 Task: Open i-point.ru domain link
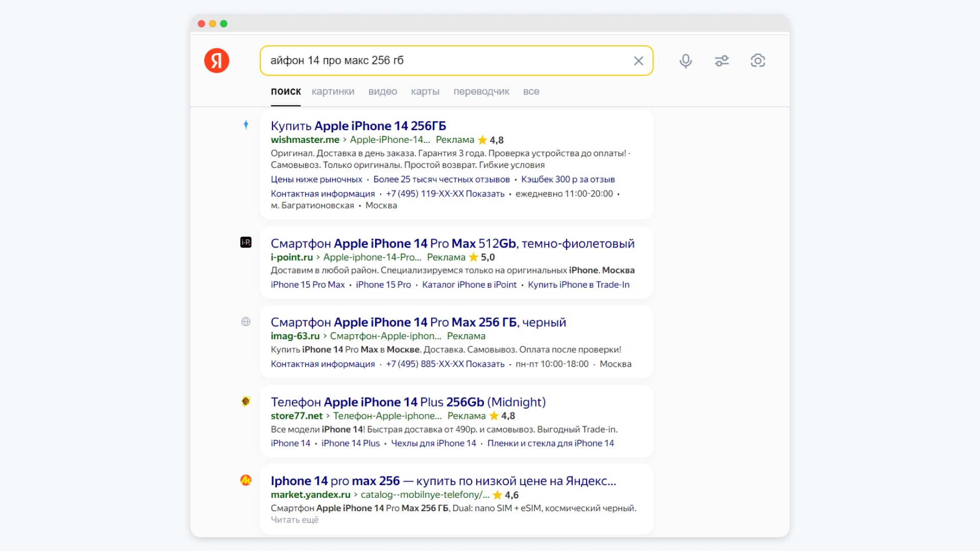point(291,257)
